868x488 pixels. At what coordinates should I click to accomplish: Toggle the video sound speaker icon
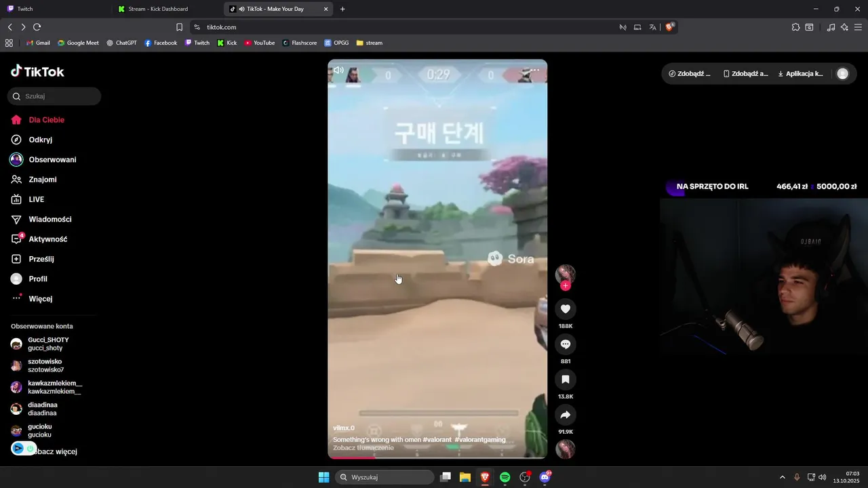(338, 70)
